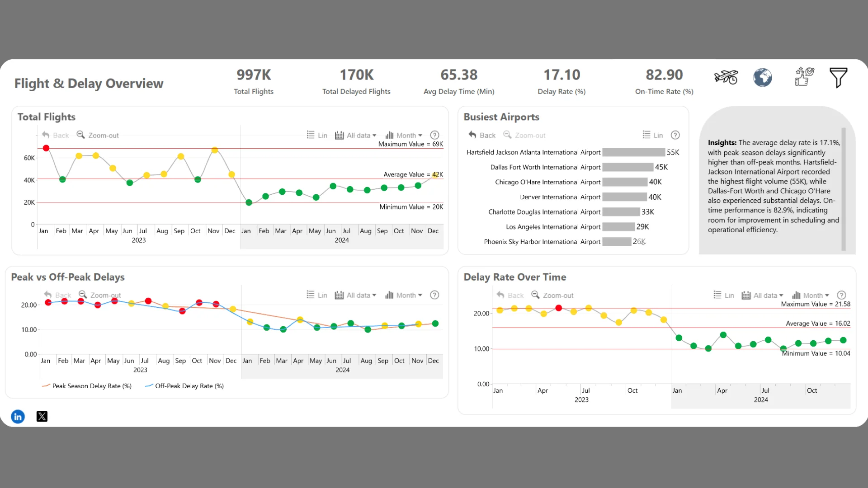Open help icon in Peak vs Off-Peak chart
Viewport: 868px width, 488px height.
(434, 295)
